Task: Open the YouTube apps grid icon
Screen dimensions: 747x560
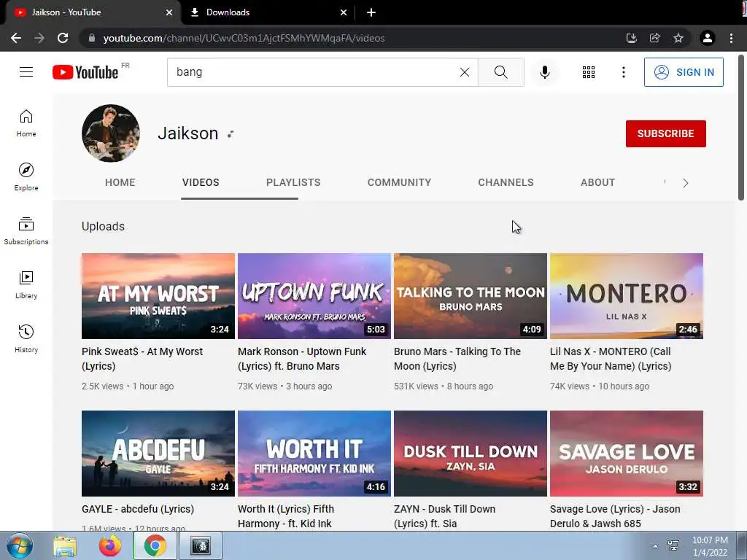Action: click(589, 72)
